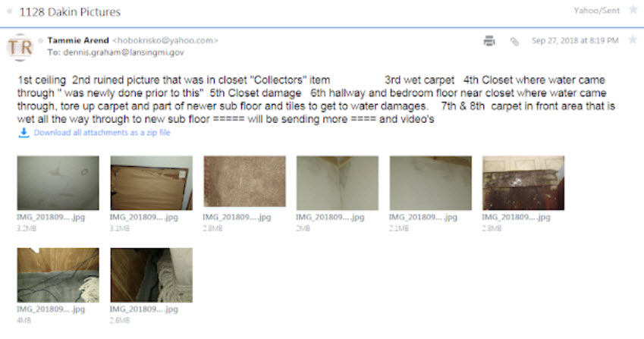Click recipient dennis.graham@lansingmi.gov
The height and width of the screenshot is (339, 644).
click(x=124, y=52)
